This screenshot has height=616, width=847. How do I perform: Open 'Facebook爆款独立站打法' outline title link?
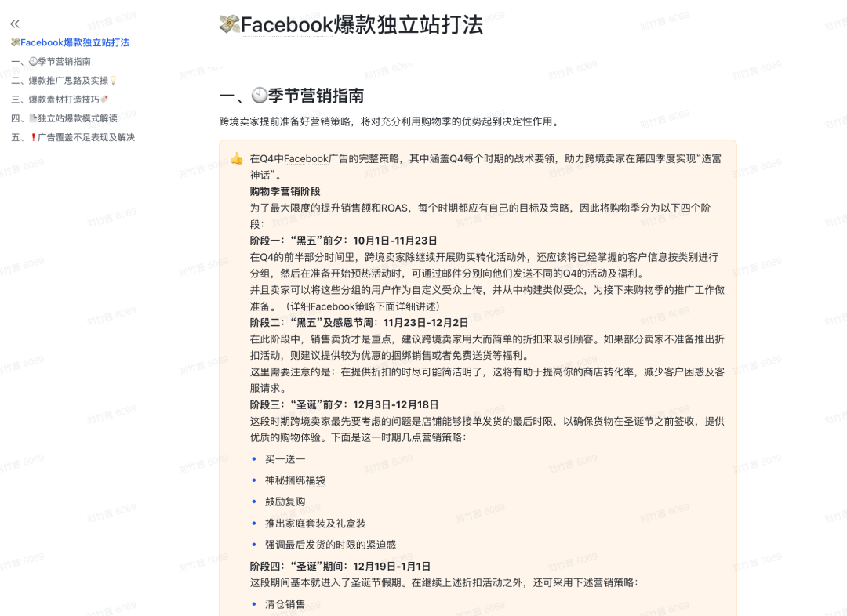(x=71, y=42)
